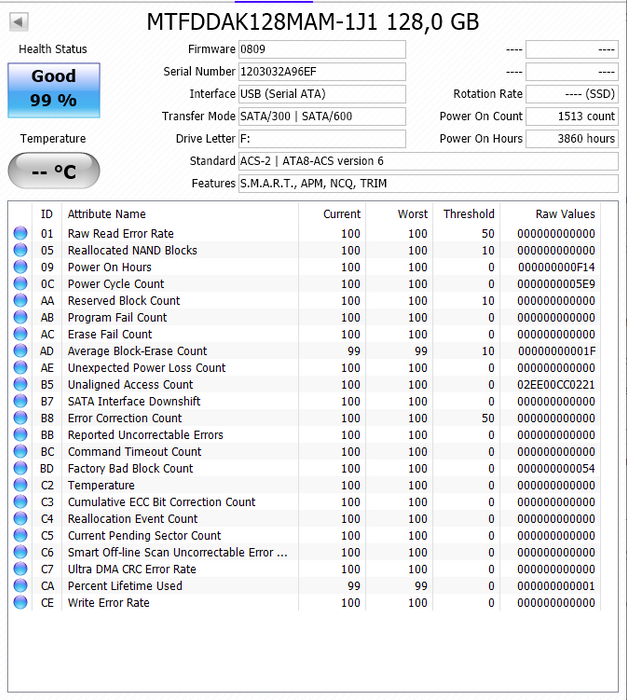Click status icon for Write Error Rate
This screenshot has width=627, height=700.
pyautogui.click(x=20, y=603)
